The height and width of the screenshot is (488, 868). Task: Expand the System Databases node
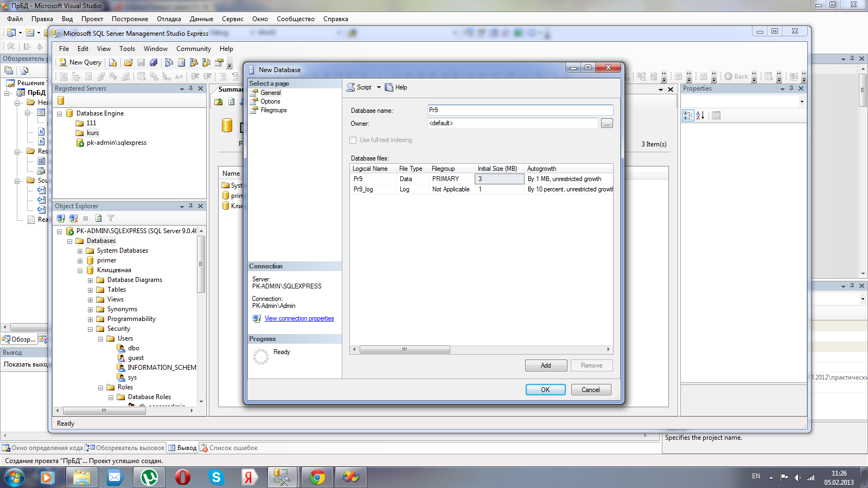[x=80, y=251]
